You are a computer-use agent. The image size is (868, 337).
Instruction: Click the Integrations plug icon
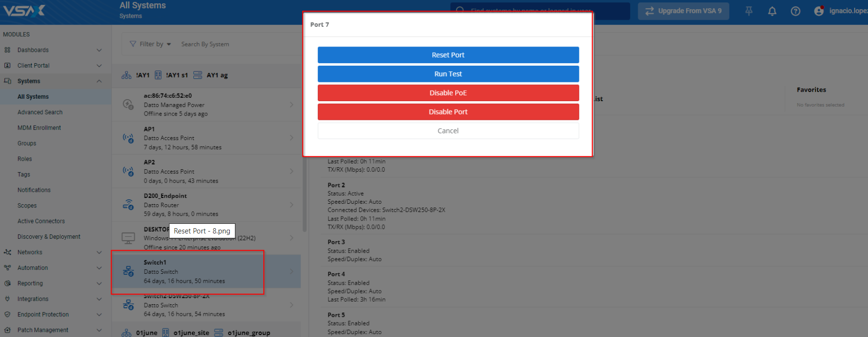point(7,299)
